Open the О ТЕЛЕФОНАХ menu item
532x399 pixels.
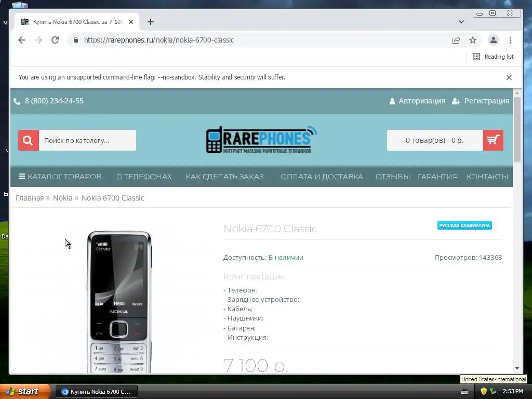(x=144, y=177)
